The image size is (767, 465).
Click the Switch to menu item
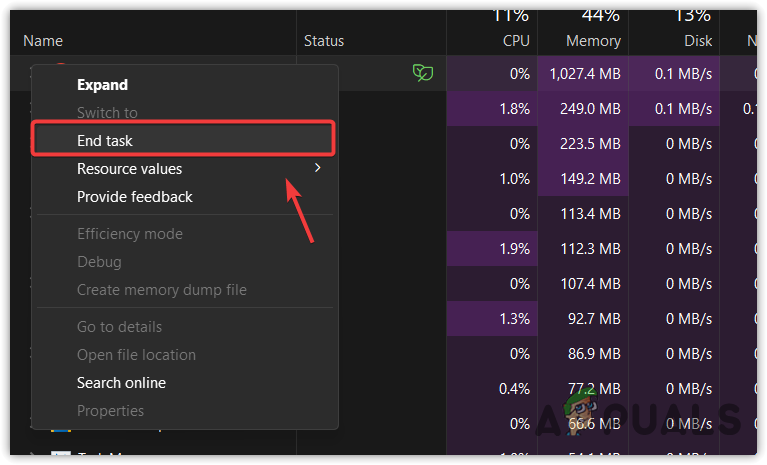107,113
